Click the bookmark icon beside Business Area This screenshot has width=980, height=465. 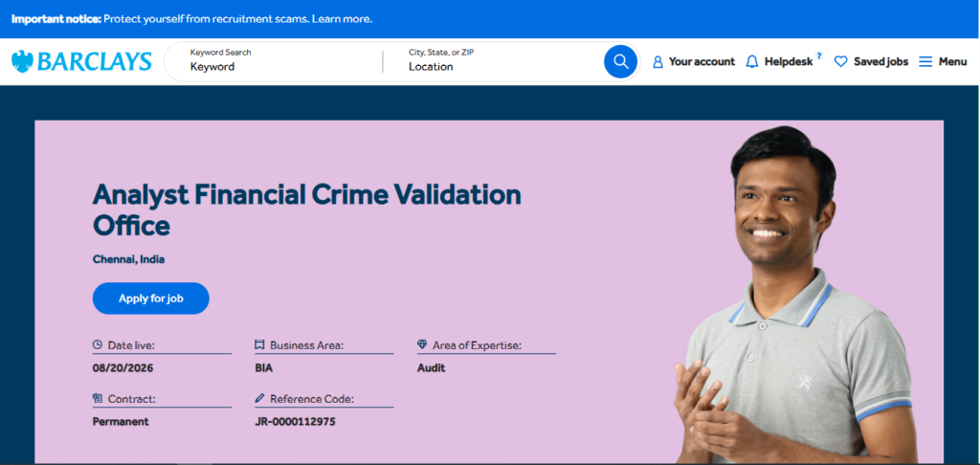[260, 344]
